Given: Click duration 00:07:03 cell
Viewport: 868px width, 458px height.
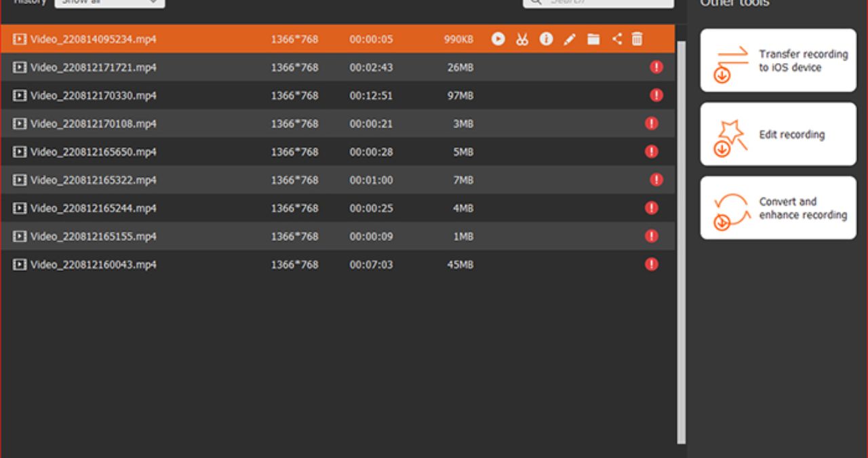Looking at the screenshot, I should coord(371,265).
